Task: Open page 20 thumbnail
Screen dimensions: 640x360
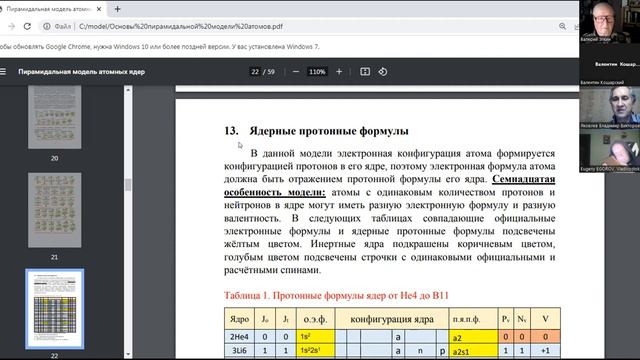Action: 55,117
